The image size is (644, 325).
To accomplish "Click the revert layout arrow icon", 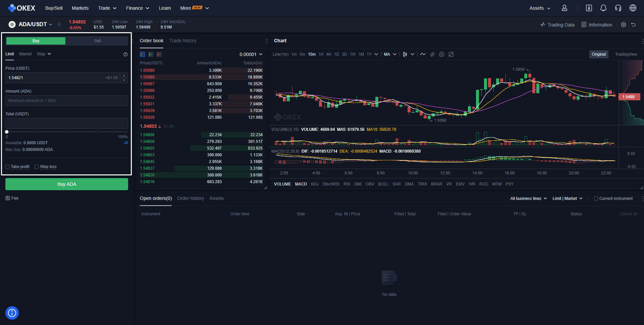I will click(633, 25).
